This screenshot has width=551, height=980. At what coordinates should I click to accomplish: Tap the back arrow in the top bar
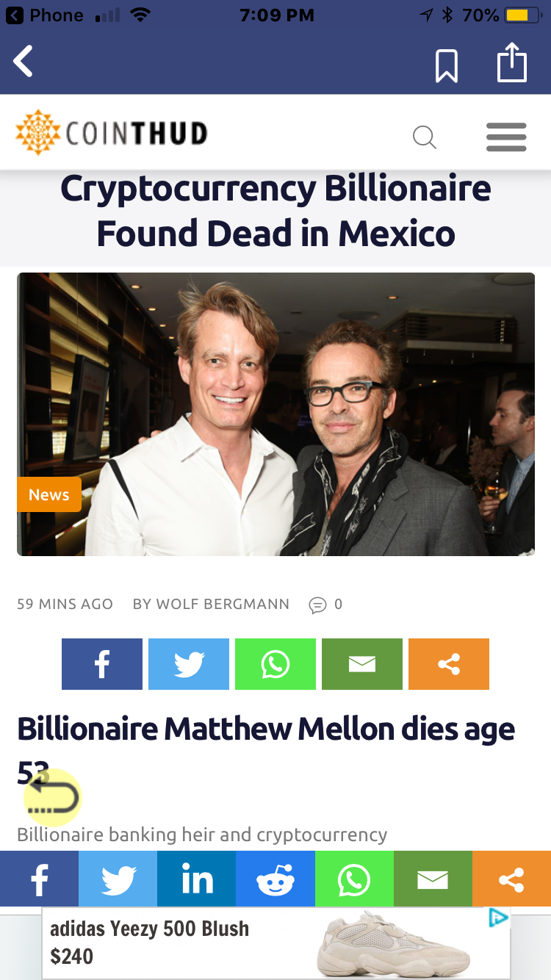pyautogui.click(x=23, y=61)
